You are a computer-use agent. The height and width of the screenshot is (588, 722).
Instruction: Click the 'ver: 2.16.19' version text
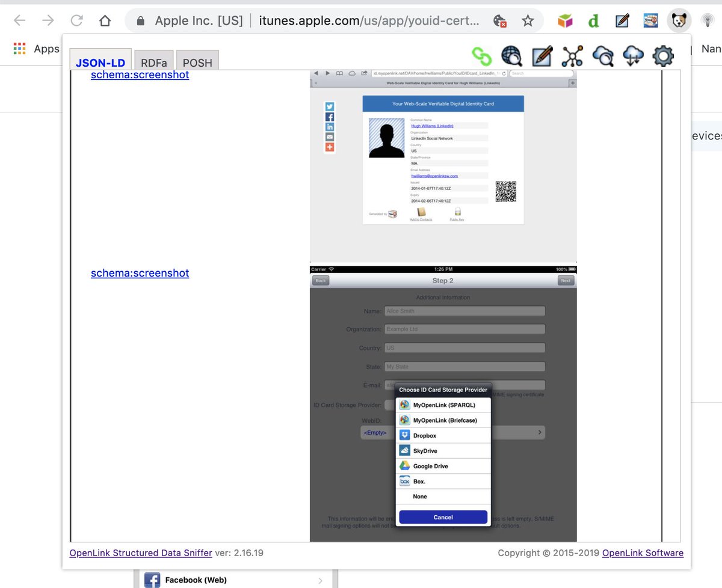(239, 553)
